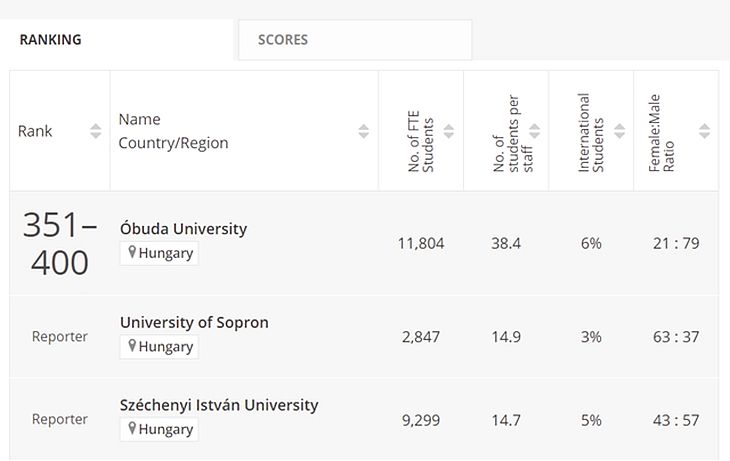
Task: Switch to the Scores tab
Action: click(x=283, y=40)
